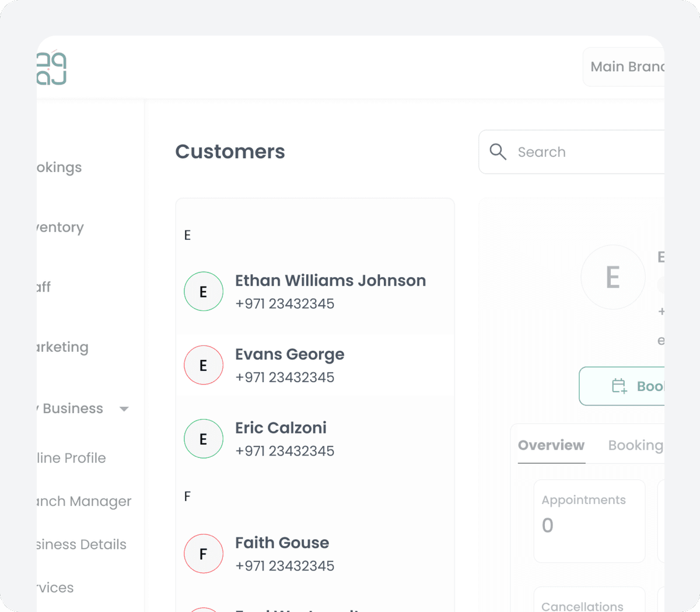Click the search magnifier icon
The height and width of the screenshot is (612, 700).
pos(498,152)
